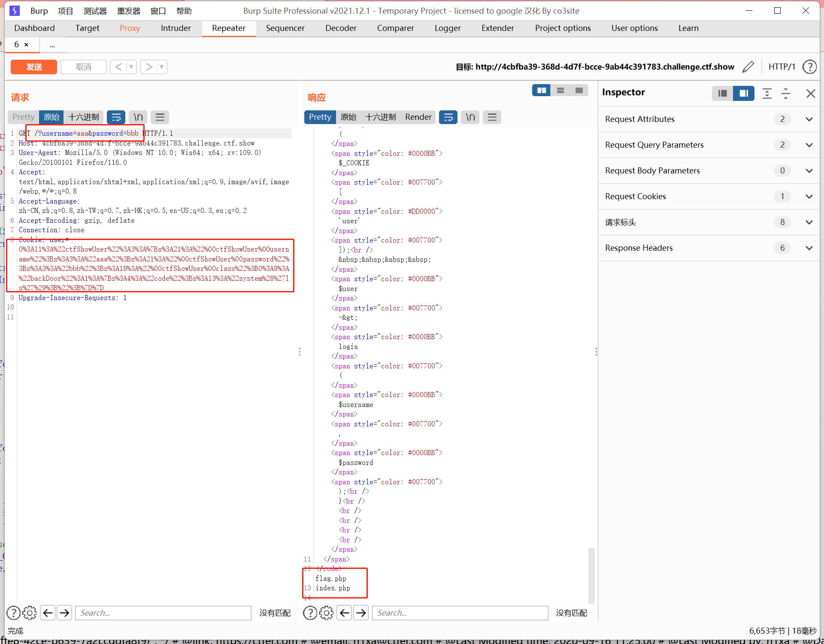
Task: Toggle non-printable \n icon in request panel
Action: coord(138,117)
